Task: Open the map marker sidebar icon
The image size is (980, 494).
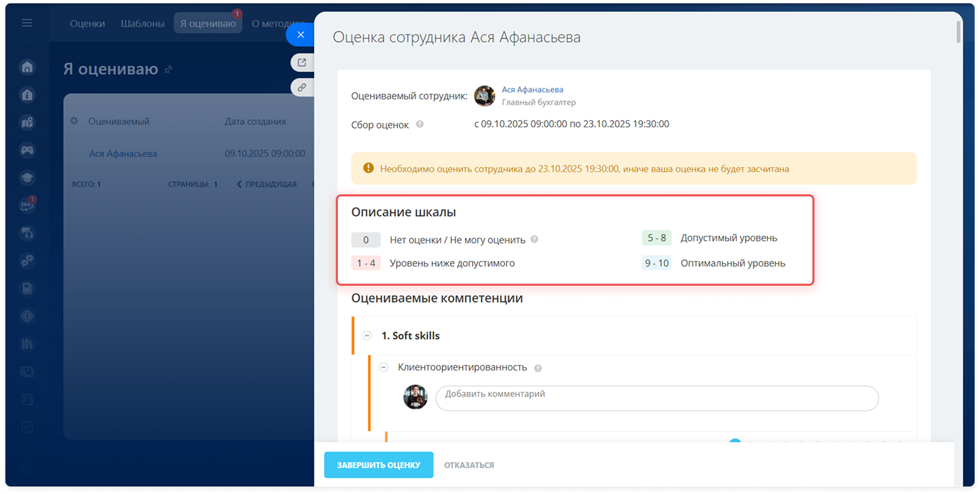Action: pyautogui.click(x=27, y=123)
